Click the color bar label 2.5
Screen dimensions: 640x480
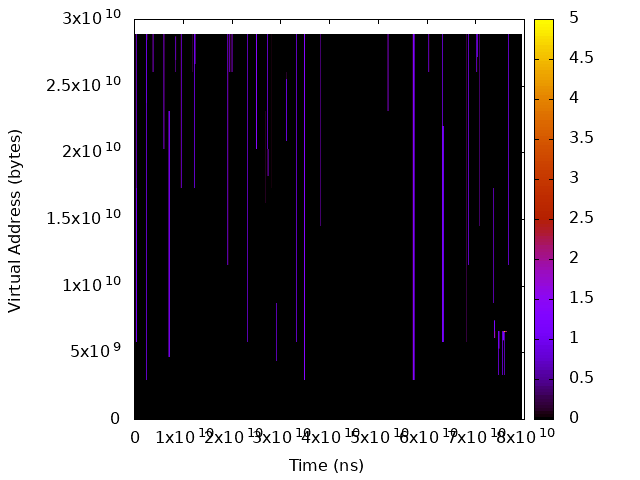[x=581, y=218]
